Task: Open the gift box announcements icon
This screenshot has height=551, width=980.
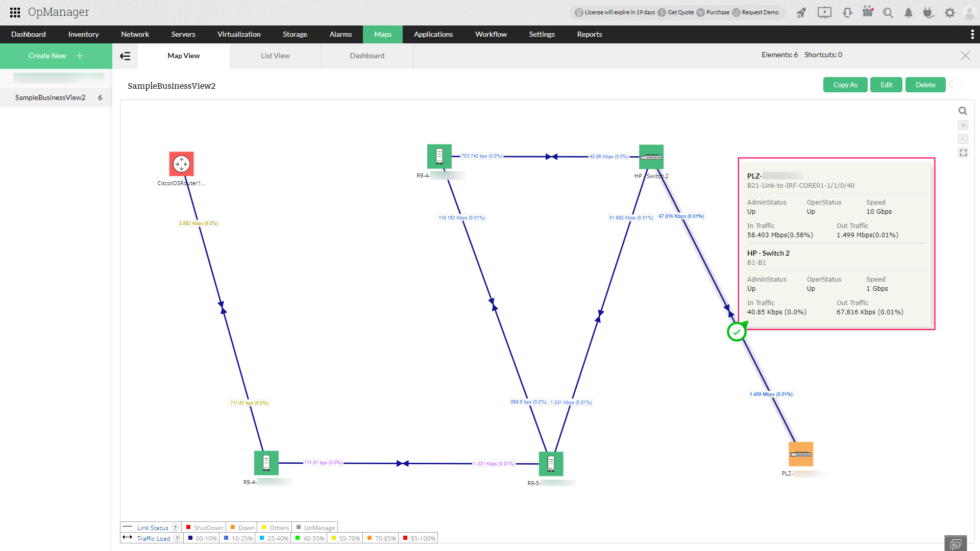Action: (x=868, y=12)
